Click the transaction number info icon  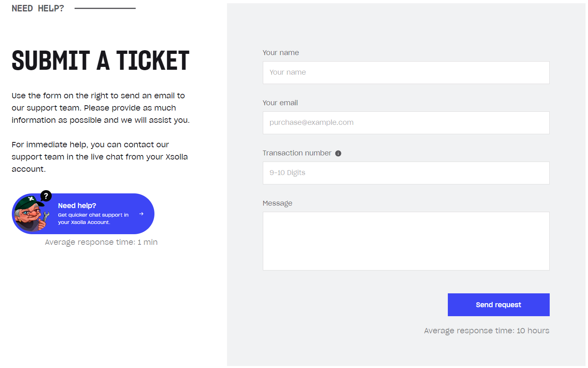tap(338, 153)
